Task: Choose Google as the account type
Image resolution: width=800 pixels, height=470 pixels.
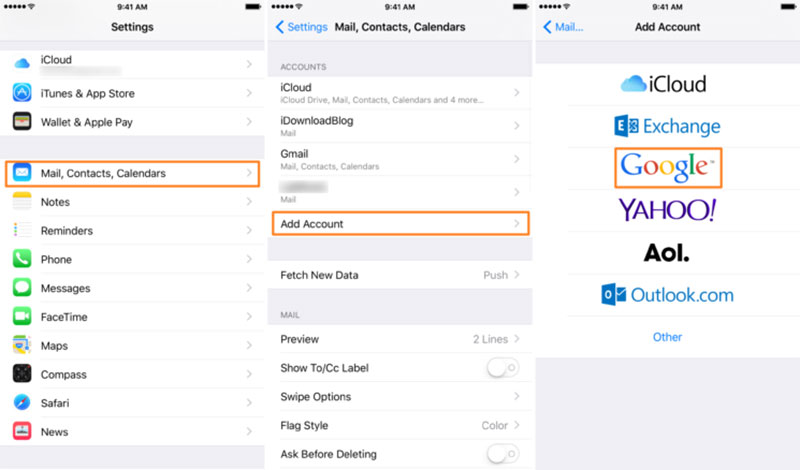Action: pos(667,167)
